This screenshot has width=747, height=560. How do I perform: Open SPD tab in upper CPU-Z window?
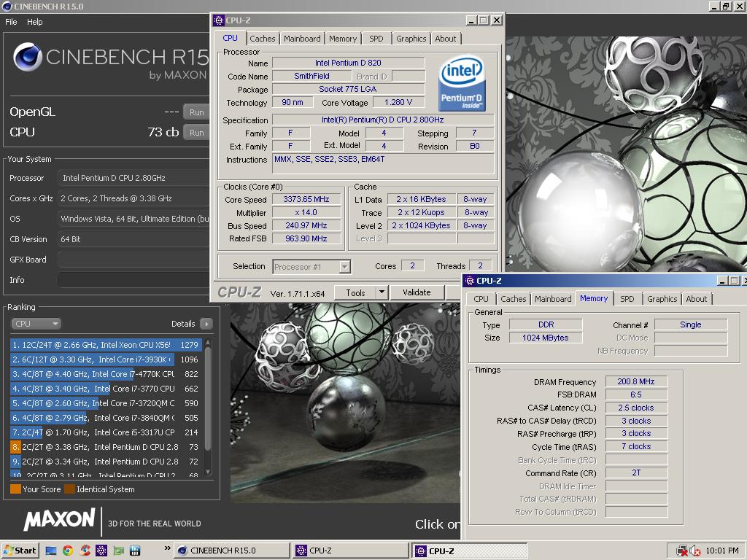pos(376,39)
